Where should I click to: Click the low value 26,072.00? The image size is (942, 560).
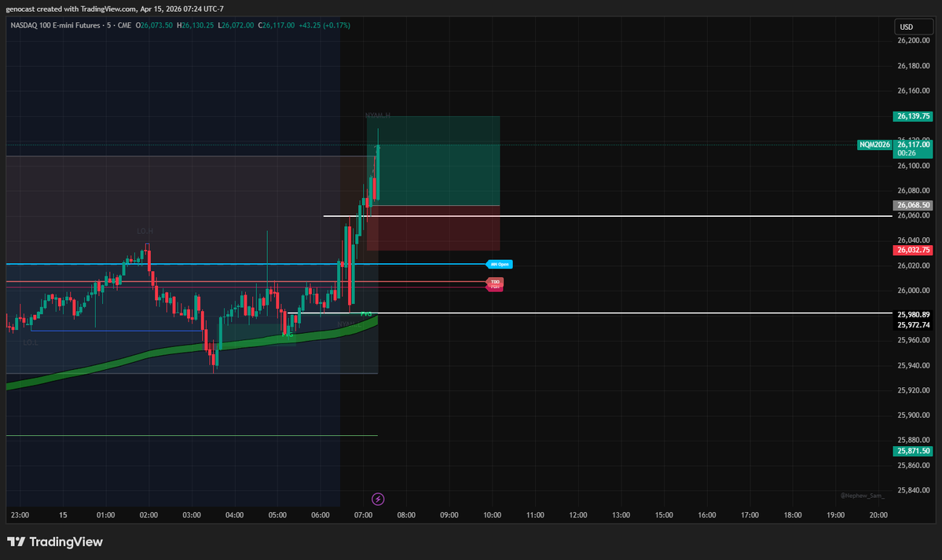[x=238, y=25]
